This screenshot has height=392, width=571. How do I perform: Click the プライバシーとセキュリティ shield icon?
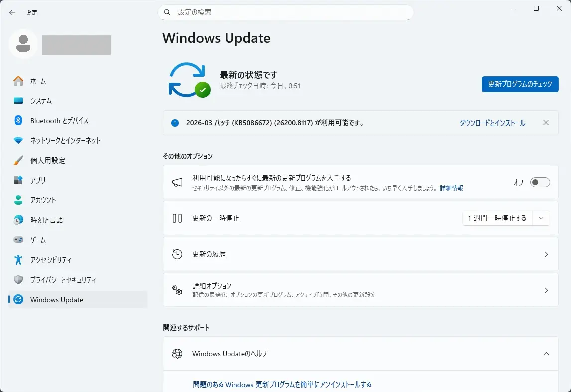pyautogui.click(x=18, y=280)
